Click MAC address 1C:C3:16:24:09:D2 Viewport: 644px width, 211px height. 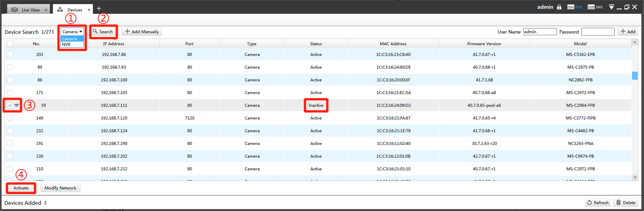point(393,106)
